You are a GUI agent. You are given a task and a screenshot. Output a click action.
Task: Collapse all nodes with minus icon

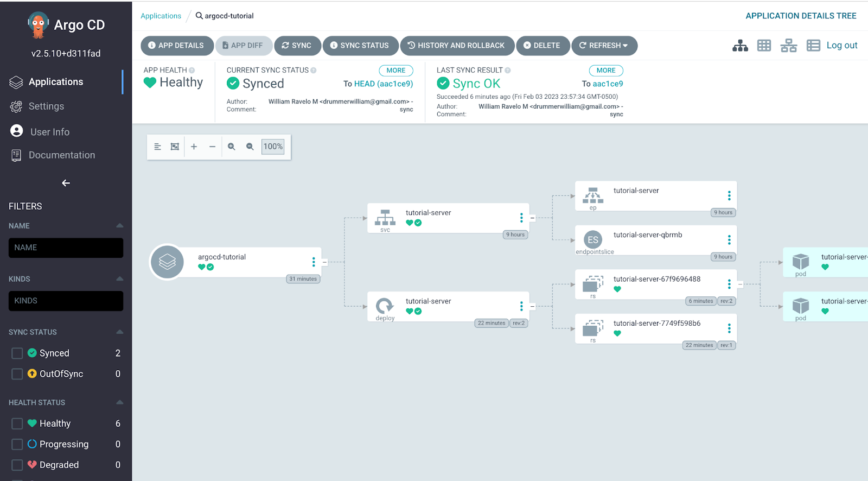[212, 147]
